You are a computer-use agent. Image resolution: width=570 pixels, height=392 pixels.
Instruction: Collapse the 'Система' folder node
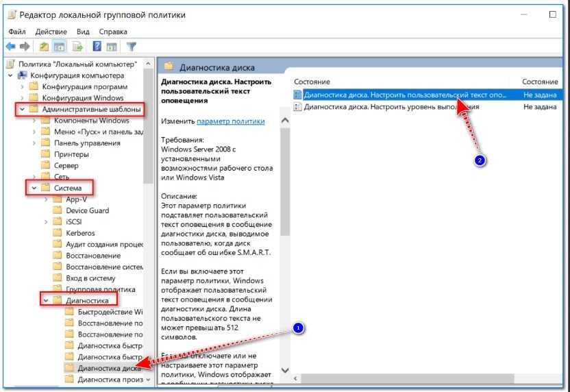pos(34,188)
